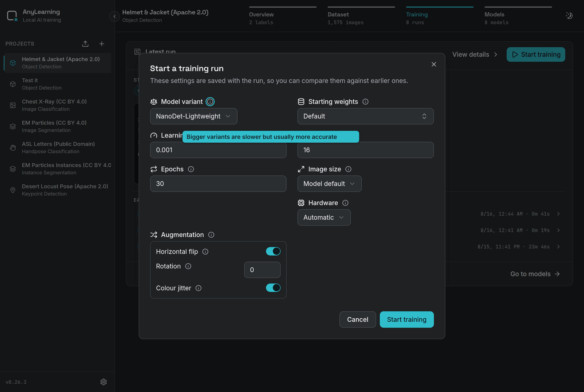This screenshot has width=584, height=392.
Task: Click the learning rate 0.001 field
Action: (x=218, y=150)
